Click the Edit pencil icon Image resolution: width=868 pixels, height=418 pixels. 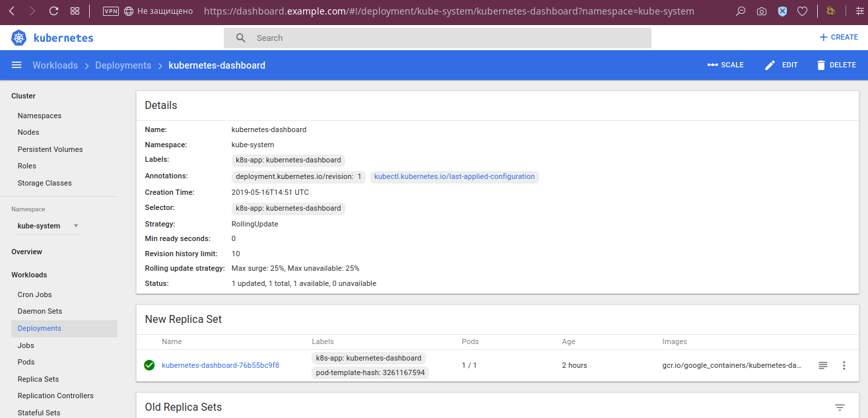point(770,65)
